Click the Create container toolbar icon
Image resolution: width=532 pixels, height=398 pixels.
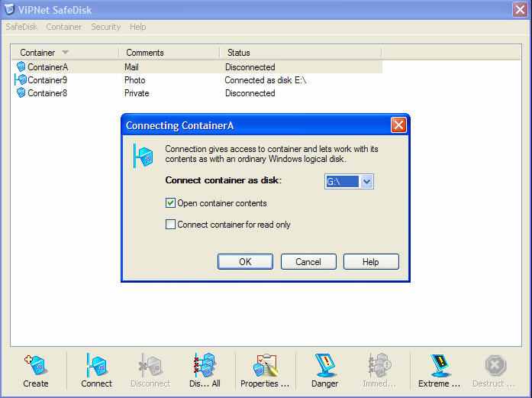click(x=36, y=365)
